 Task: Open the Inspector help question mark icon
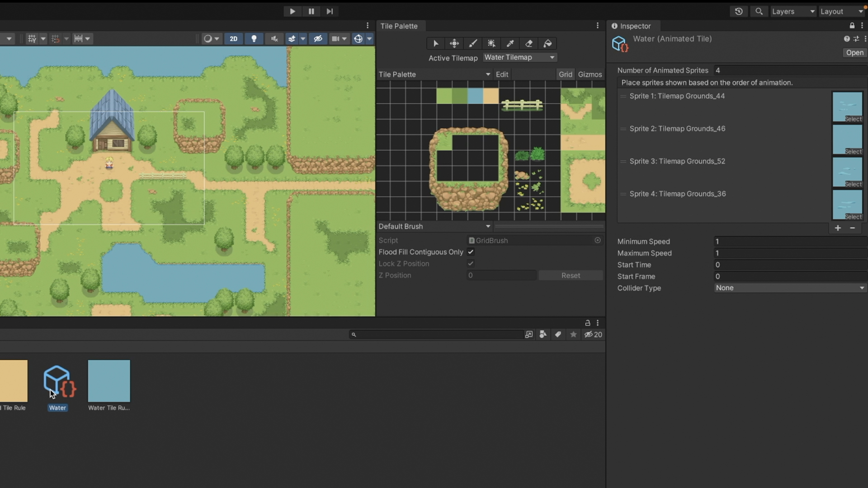(846, 39)
